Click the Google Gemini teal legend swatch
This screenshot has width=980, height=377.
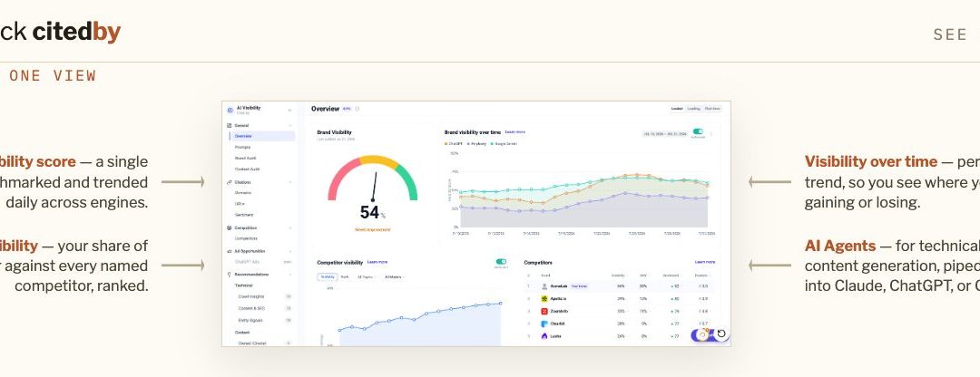click(492, 143)
